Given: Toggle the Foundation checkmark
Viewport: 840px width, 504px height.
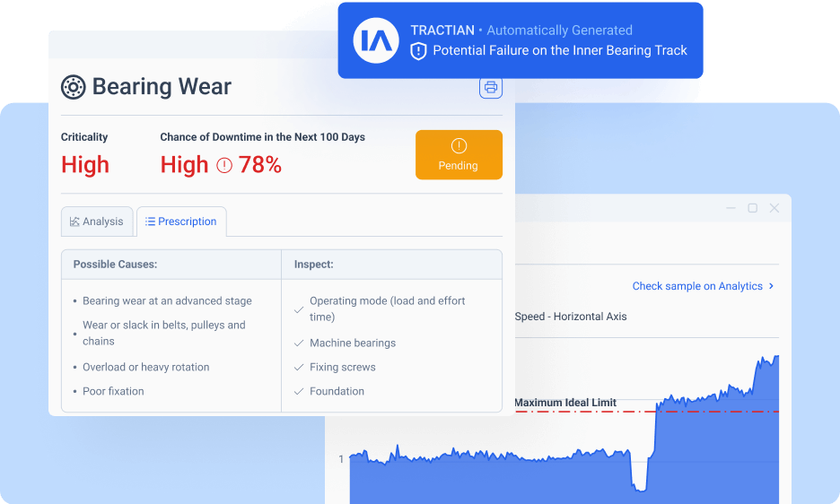Looking at the screenshot, I should 299,392.
